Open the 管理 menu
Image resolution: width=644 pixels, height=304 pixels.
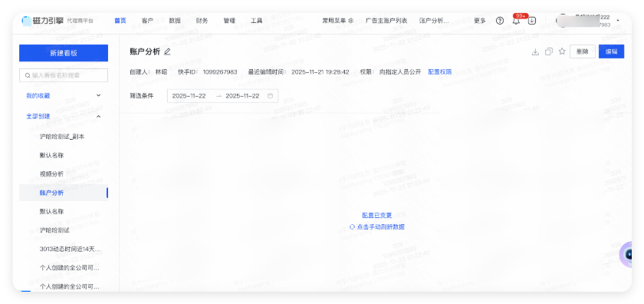[229, 21]
